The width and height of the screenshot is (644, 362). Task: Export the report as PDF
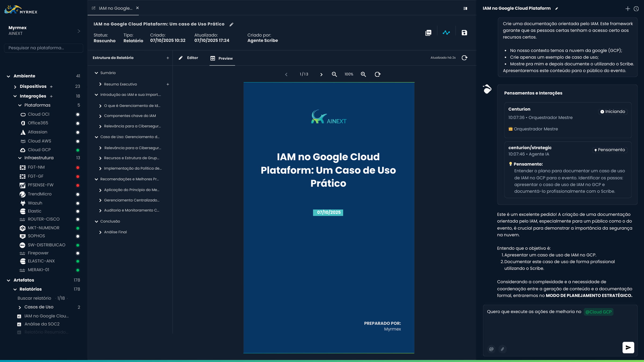coord(428,32)
